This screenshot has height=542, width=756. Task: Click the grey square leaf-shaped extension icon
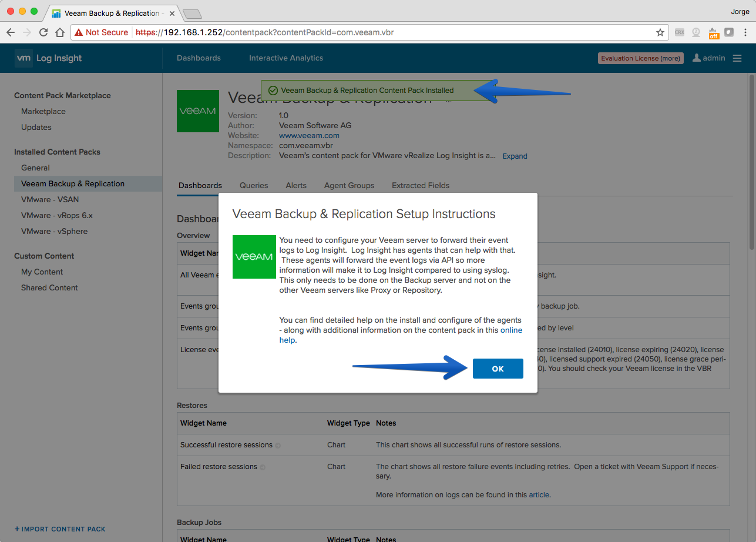coord(729,32)
